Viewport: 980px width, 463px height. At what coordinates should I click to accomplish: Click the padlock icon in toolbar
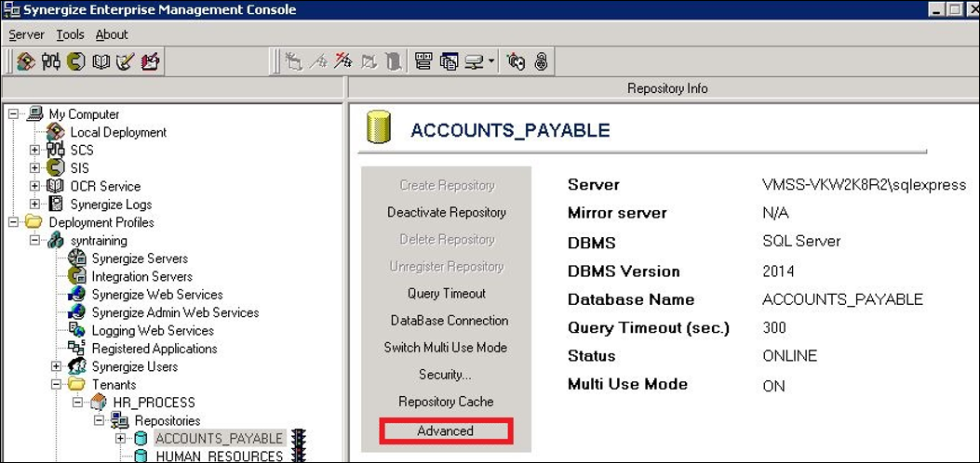541,61
